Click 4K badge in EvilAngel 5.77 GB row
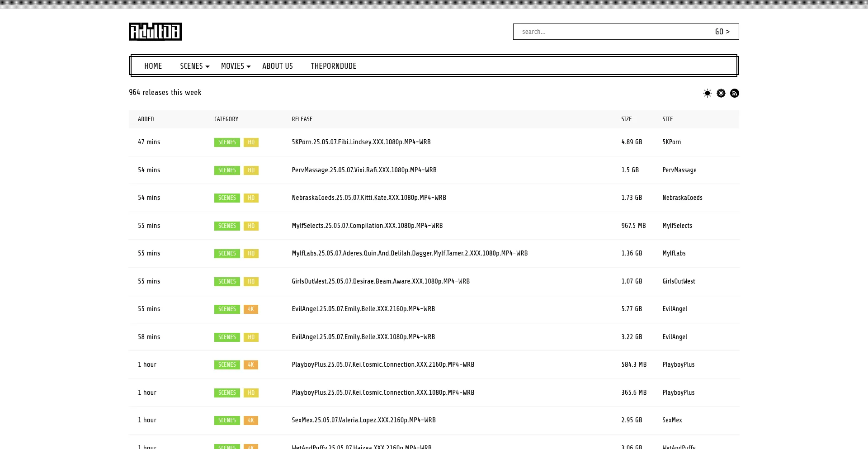 (251, 309)
